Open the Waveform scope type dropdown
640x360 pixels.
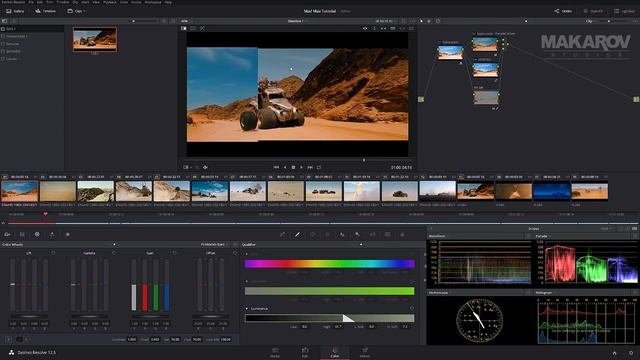tap(438, 236)
